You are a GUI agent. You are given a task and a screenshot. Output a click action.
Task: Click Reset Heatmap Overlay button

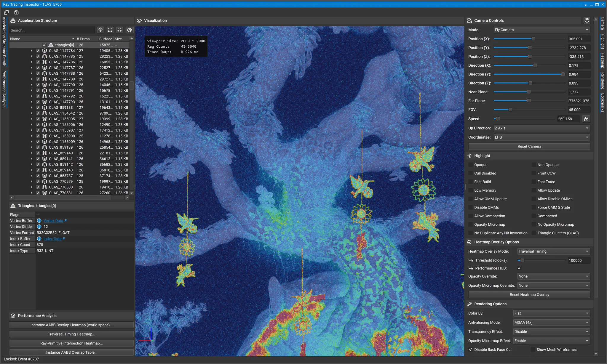click(529, 295)
